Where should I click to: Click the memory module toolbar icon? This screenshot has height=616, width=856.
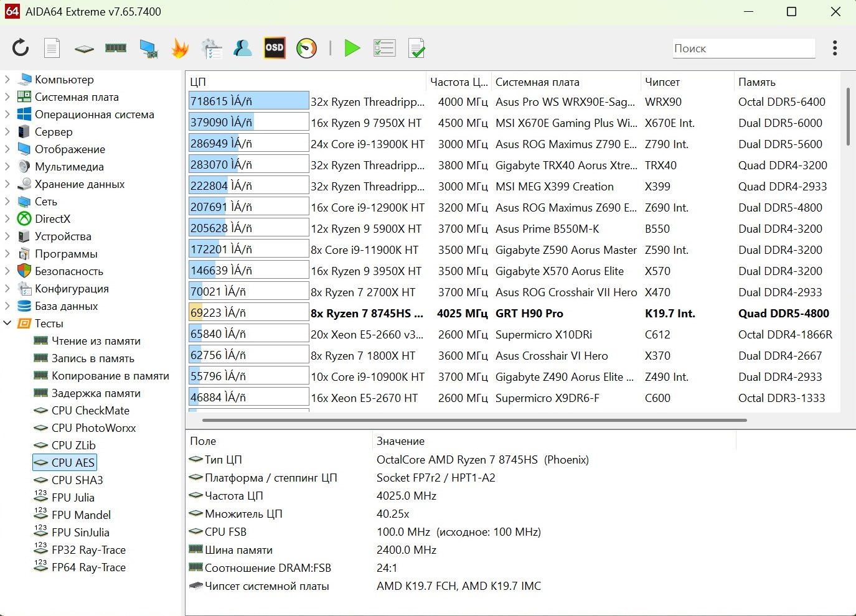pyautogui.click(x=116, y=48)
